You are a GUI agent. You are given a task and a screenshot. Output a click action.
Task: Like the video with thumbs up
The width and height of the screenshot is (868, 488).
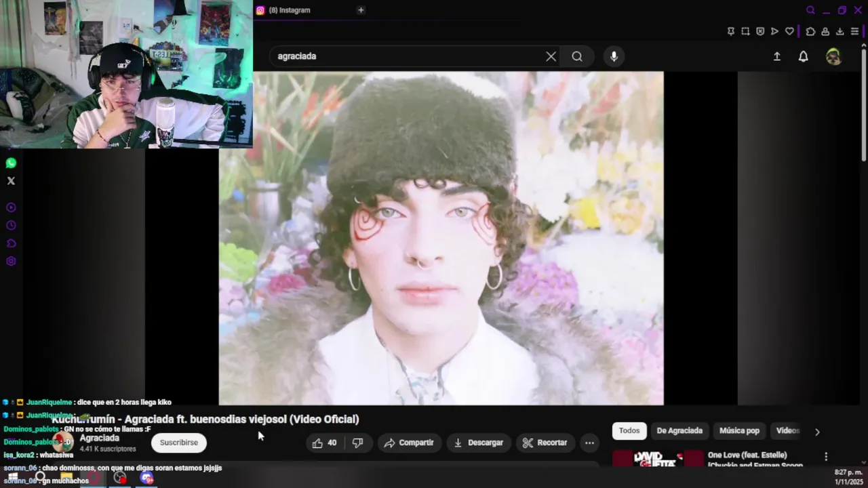click(x=325, y=443)
